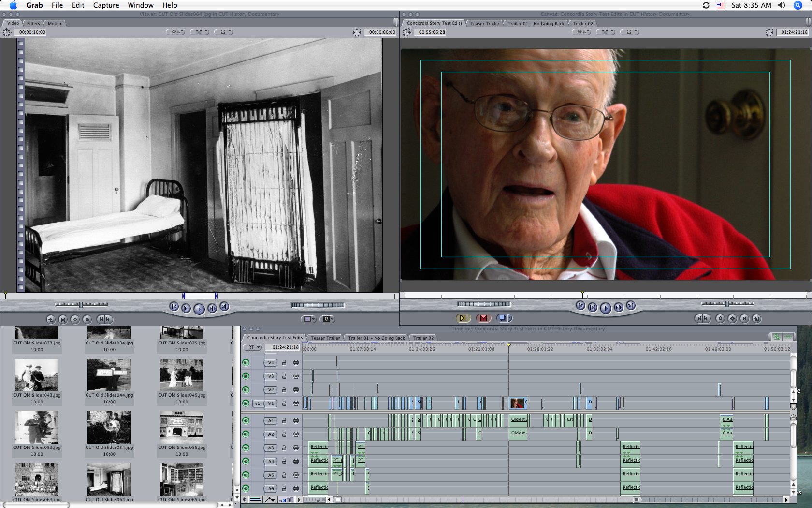
Task: Add a keyframe in the Viewer
Action: click(x=75, y=319)
